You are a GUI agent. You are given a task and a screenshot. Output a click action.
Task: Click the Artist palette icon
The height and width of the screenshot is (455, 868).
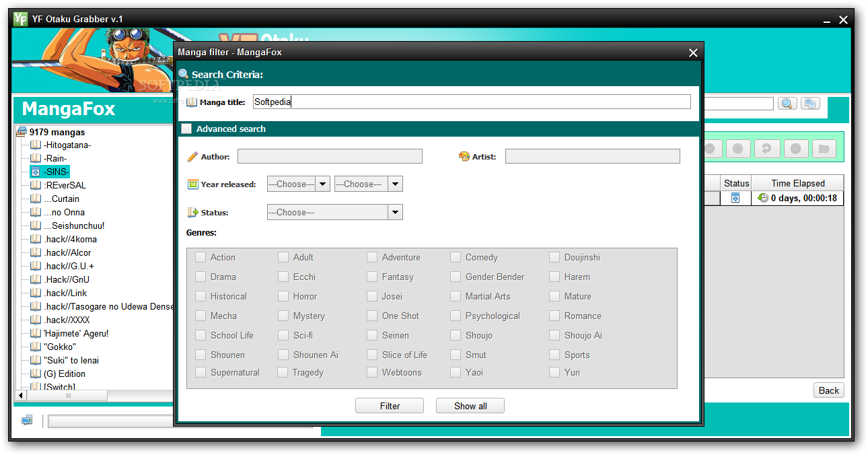pos(464,156)
